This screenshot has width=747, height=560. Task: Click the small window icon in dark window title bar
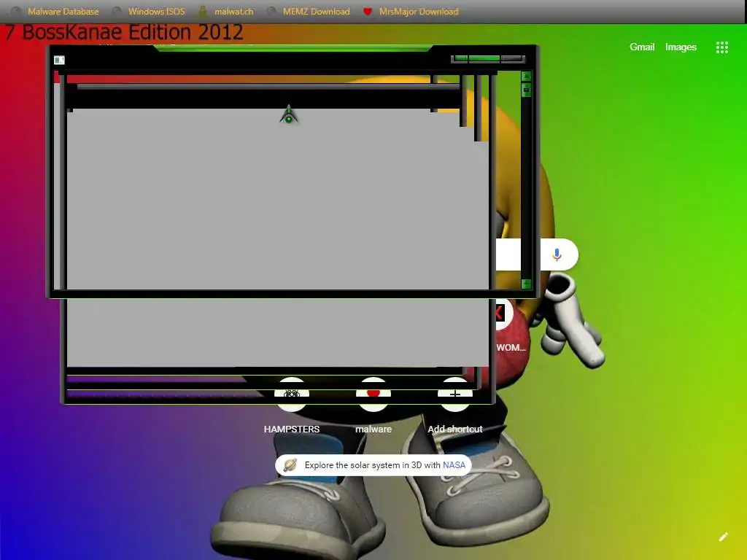[59, 60]
